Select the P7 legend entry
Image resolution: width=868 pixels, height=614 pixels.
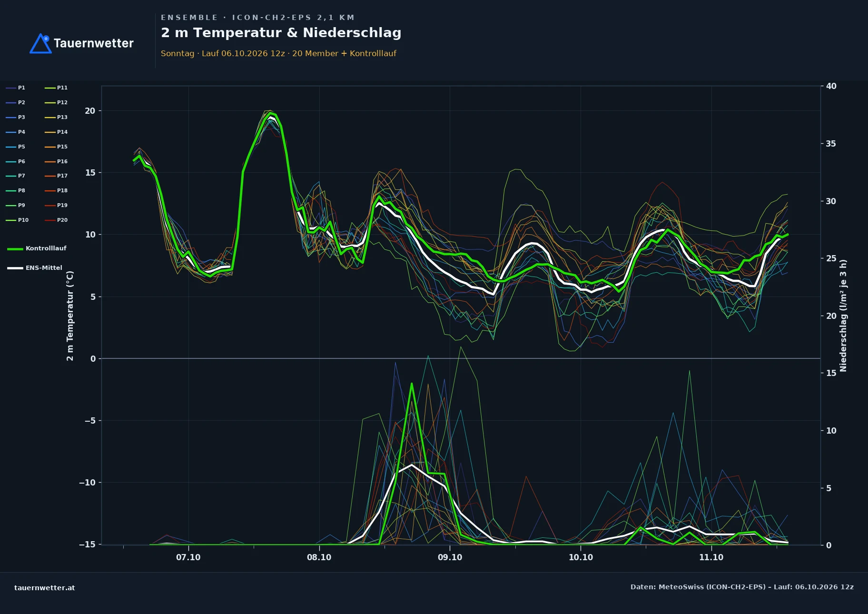16,176
